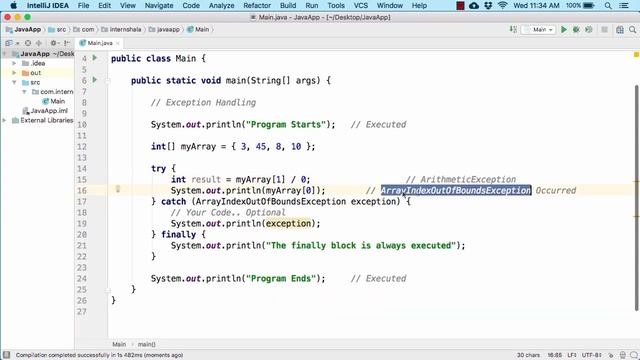Screen dimensions: 640x360
Task: Click JavaApp in navigation breadcrumb
Action: click(x=23, y=29)
